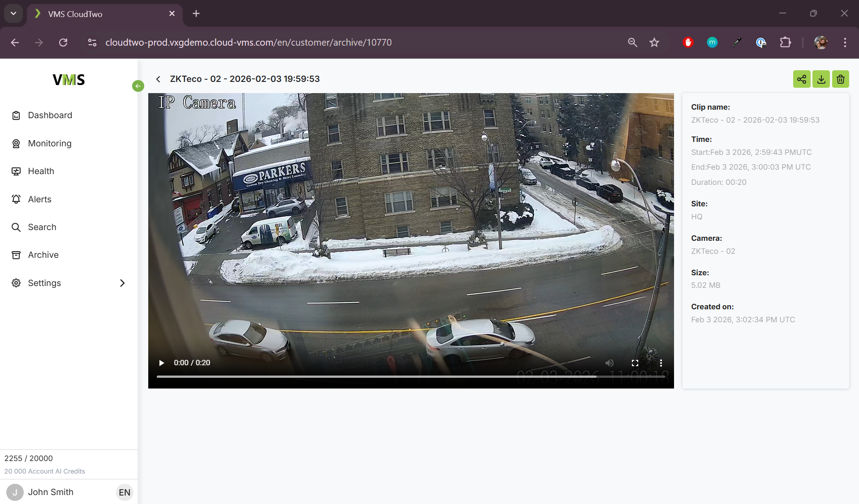Open the Dashboard page
The image size is (859, 504).
(x=50, y=115)
